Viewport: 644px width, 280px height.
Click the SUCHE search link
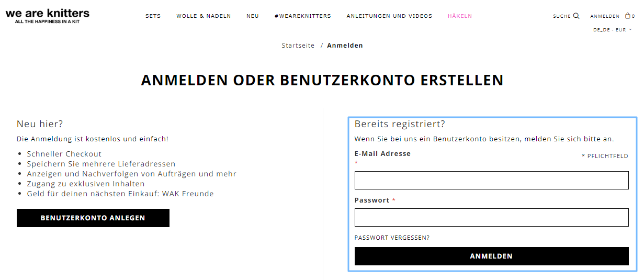pos(562,16)
